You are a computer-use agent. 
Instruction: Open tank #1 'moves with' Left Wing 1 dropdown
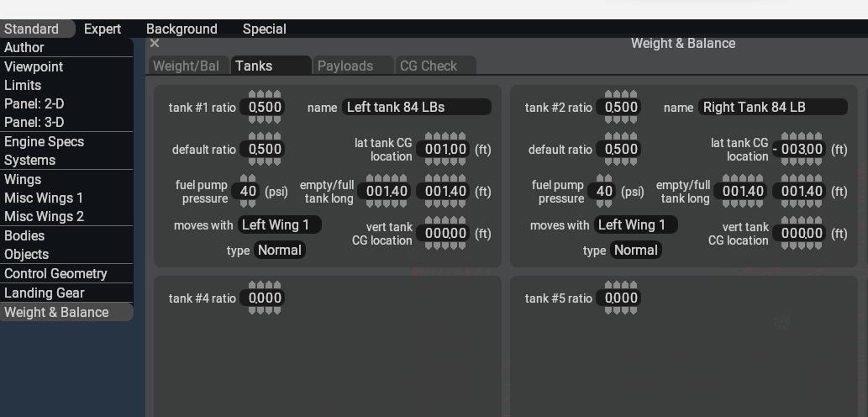click(279, 225)
